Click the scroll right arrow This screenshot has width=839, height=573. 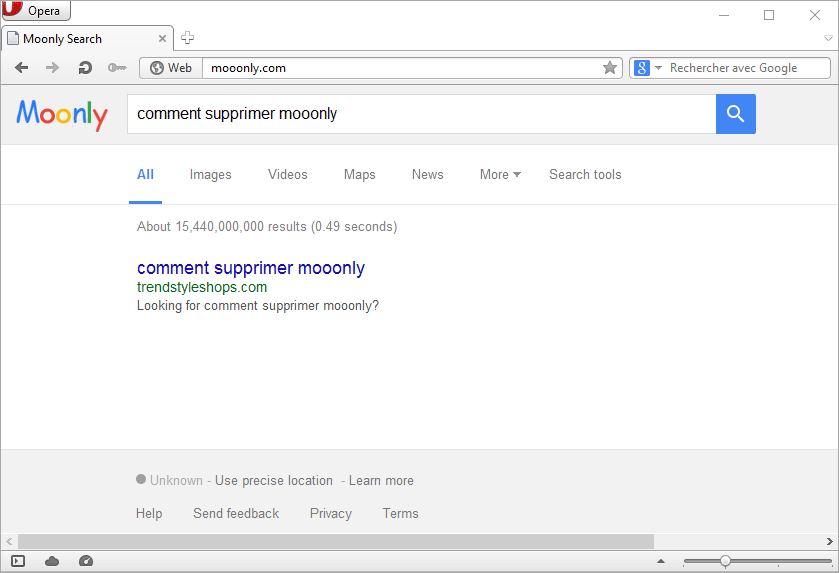tap(830, 541)
